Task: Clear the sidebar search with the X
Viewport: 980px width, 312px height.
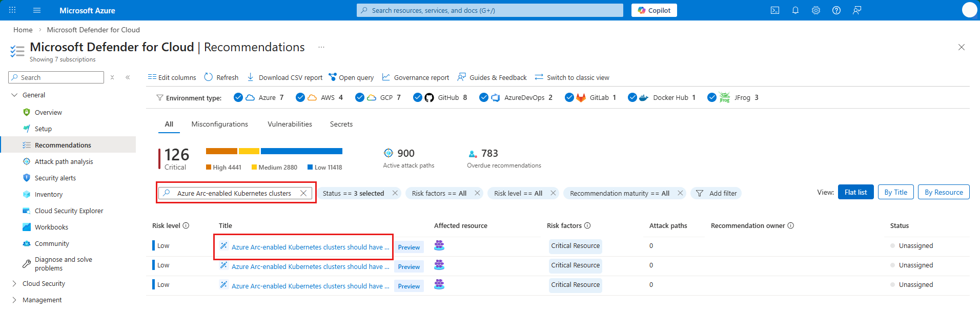Action: [112, 77]
